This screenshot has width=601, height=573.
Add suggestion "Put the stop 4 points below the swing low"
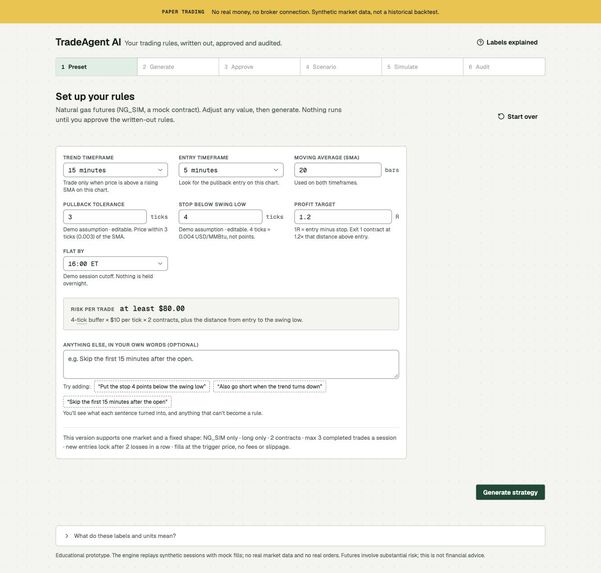coord(152,386)
